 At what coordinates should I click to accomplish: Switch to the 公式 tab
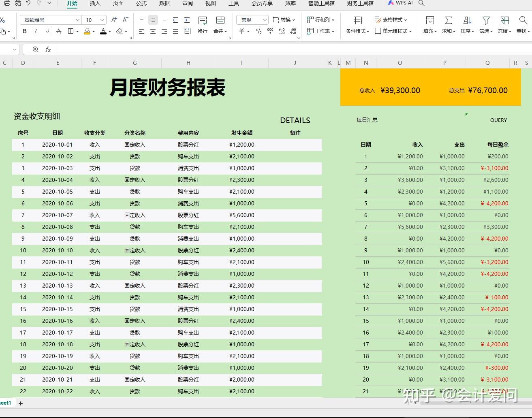click(141, 3)
